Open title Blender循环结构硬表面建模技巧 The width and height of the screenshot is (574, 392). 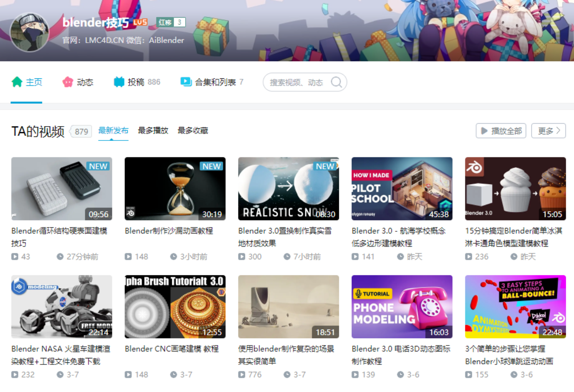(x=59, y=237)
